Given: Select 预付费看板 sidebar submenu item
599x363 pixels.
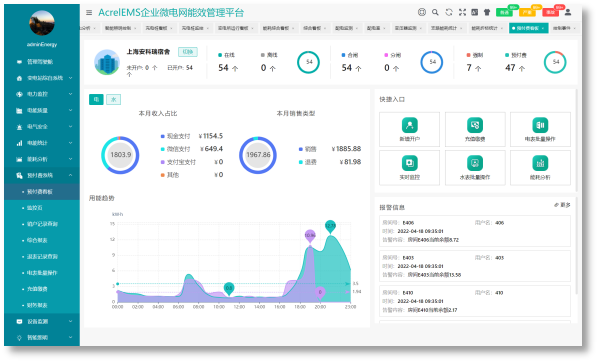Looking at the screenshot, I should [x=42, y=191].
